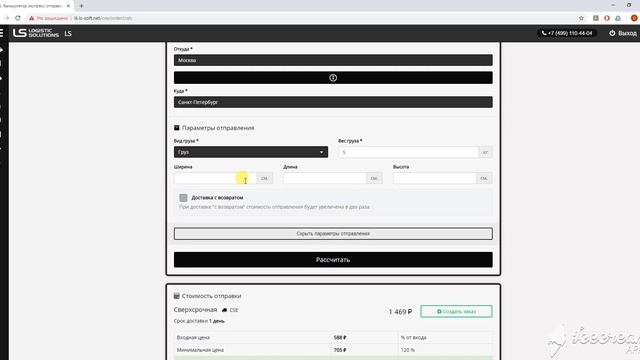Click the browser address bar URL
640x360 pixels.
(103, 18)
